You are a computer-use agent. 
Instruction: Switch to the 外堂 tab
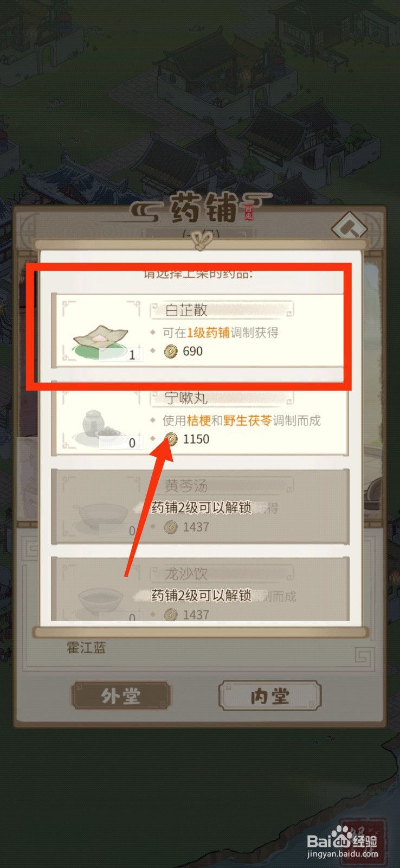click(121, 696)
